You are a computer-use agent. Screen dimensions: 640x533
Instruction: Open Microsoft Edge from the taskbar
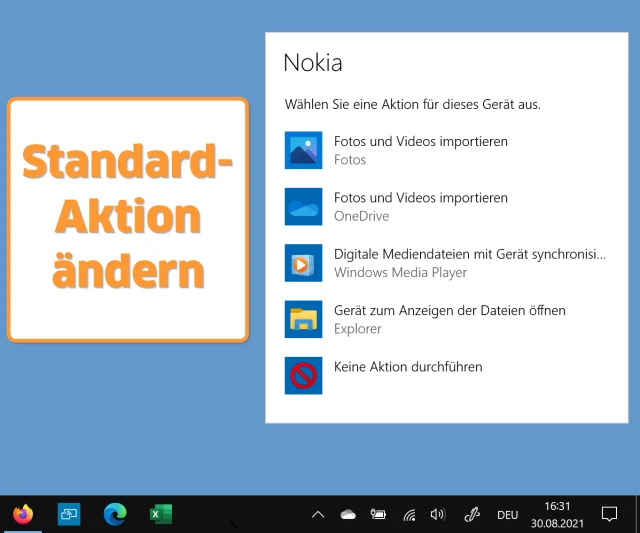[115, 514]
